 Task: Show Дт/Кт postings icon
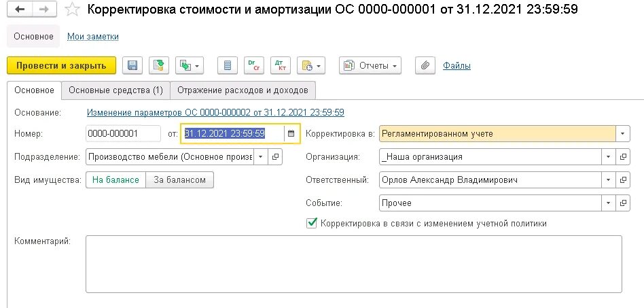[281, 65]
